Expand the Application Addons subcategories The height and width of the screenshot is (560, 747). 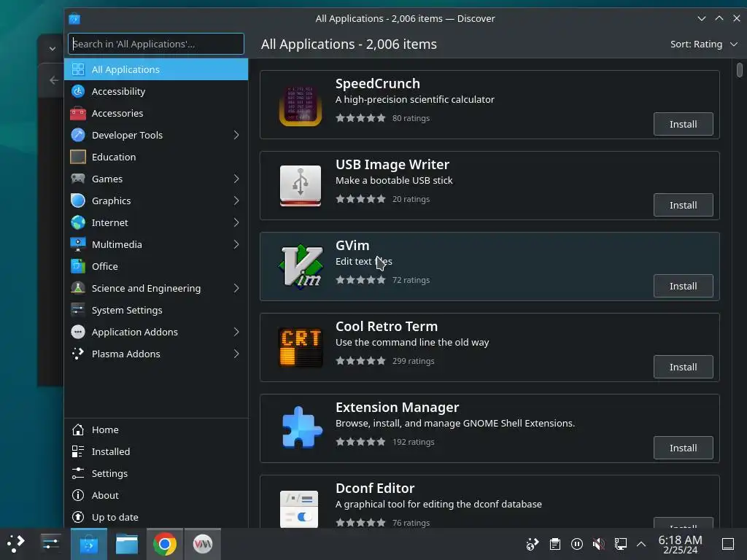tap(236, 332)
